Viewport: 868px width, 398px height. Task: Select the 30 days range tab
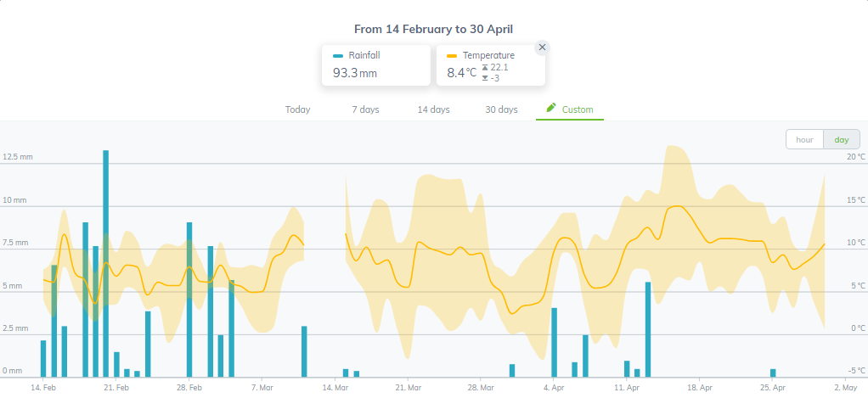pyautogui.click(x=502, y=109)
